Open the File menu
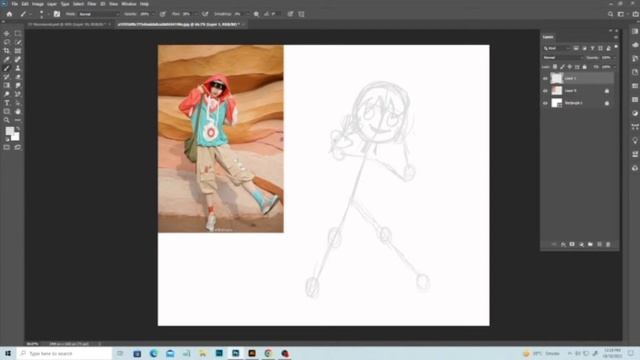 (x=15, y=4)
